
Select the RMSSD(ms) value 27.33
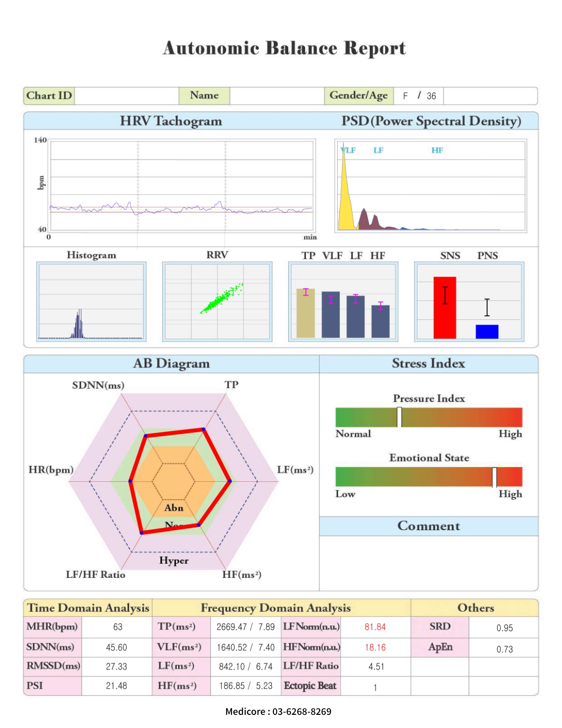click(x=116, y=666)
